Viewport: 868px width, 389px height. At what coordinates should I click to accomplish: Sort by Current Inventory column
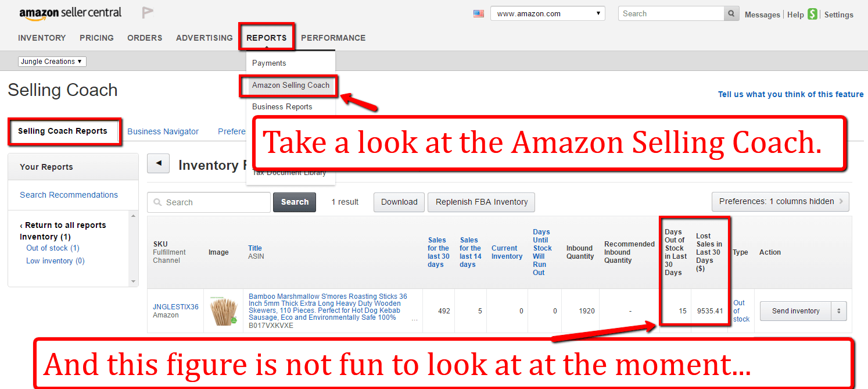[507, 252]
